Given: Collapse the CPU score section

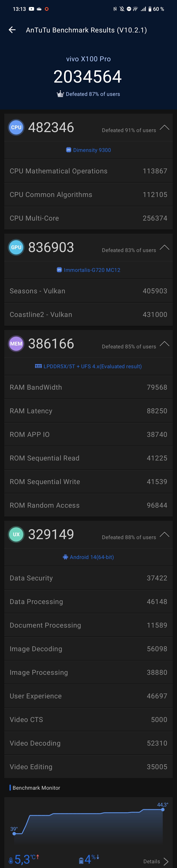Looking at the screenshot, I should pos(164,127).
